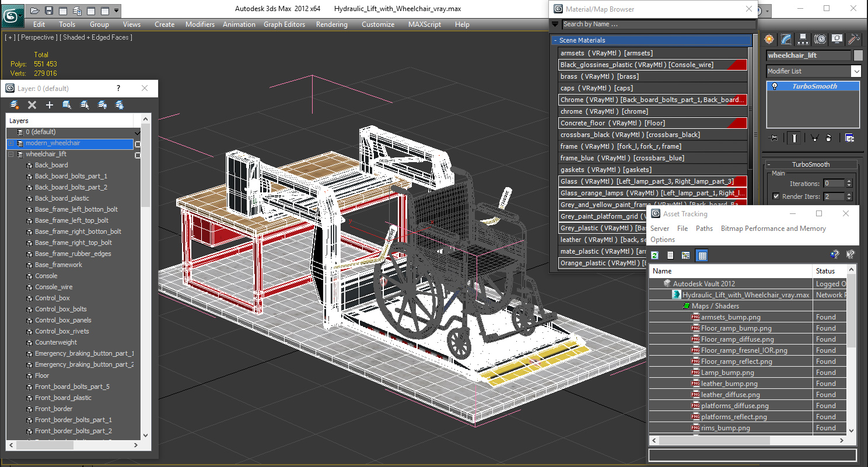Open Server menu in Asset Tracking
Viewport: 868px width, 467px height.
(660, 229)
